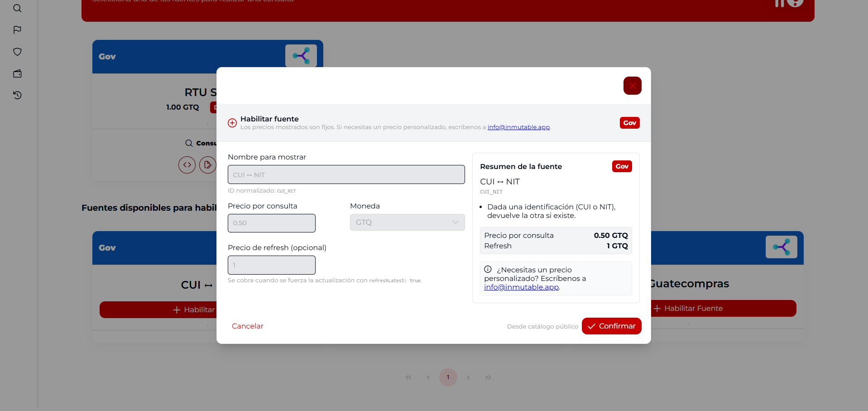Viewport: 868px width, 411px height.
Task: Click the Precio de refresh input
Action: click(x=271, y=265)
